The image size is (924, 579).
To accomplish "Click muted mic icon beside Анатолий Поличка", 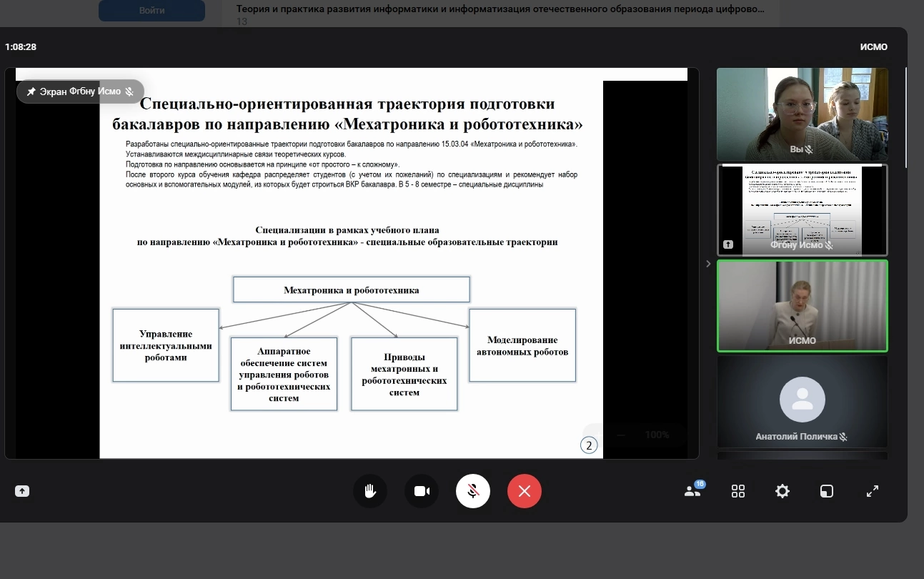I will pyautogui.click(x=844, y=436).
